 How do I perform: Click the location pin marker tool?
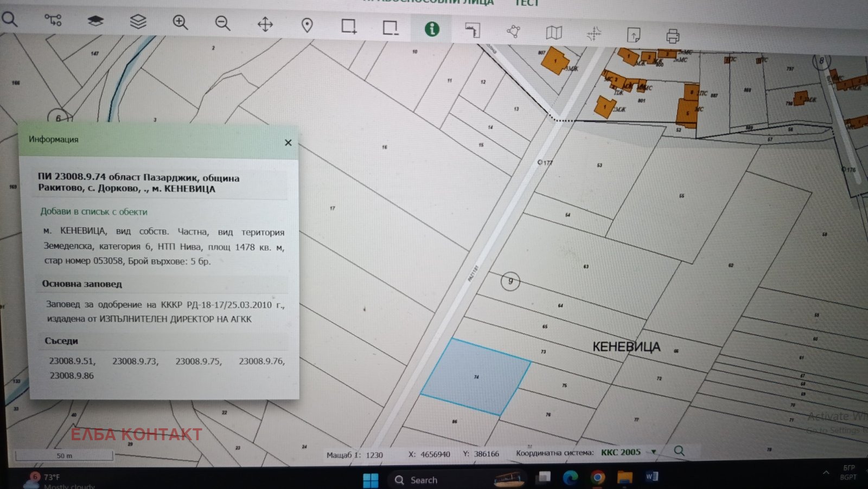tap(307, 25)
